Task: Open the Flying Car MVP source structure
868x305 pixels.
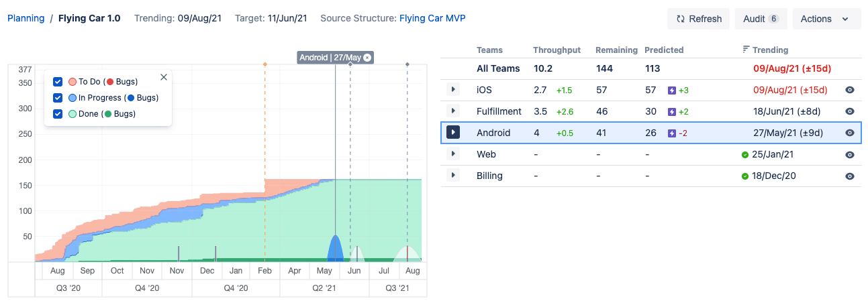Action: click(432, 18)
